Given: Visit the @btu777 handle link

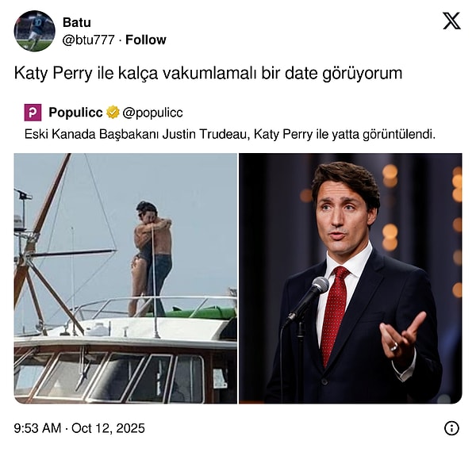Looking at the screenshot, I should pos(88,40).
